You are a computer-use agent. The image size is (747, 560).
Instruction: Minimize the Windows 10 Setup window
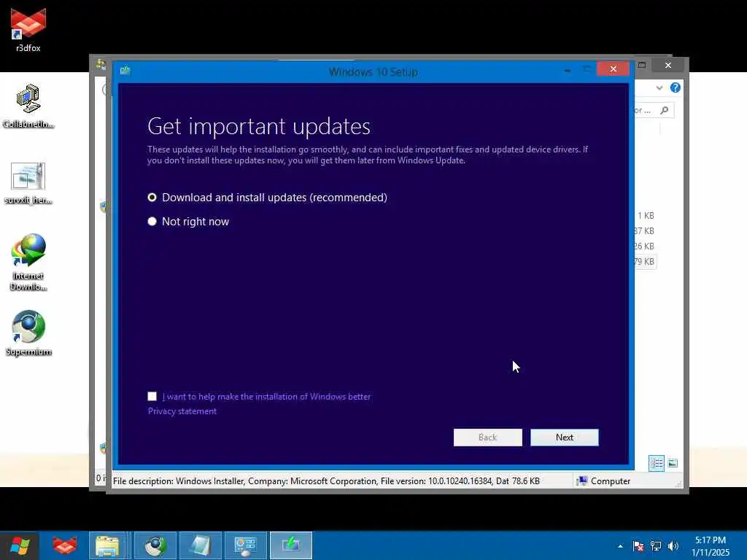pos(567,70)
